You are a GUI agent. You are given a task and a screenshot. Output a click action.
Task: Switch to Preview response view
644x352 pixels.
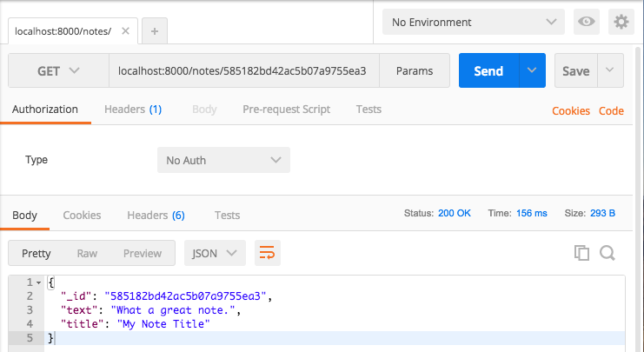(142, 253)
